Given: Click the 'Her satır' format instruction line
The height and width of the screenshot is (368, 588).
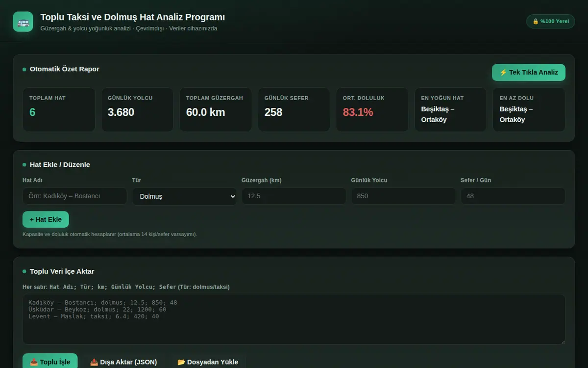Looking at the screenshot, I should pos(126,287).
